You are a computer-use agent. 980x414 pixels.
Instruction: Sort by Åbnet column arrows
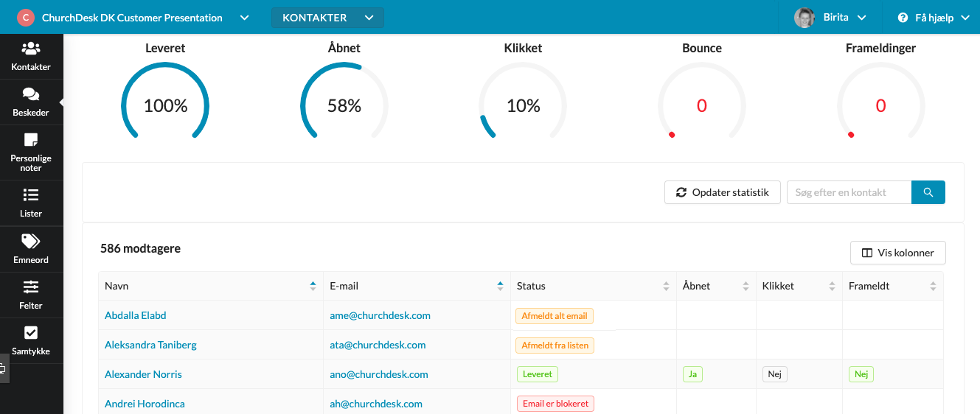click(x=746, y=286)
